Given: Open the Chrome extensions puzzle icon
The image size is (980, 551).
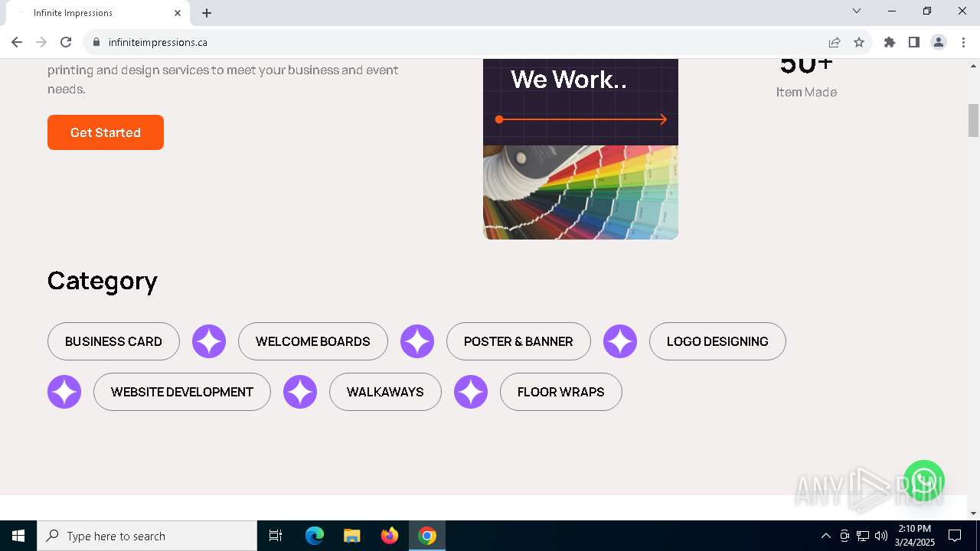Looking at the screenshot, I should [x=890, y=42].
